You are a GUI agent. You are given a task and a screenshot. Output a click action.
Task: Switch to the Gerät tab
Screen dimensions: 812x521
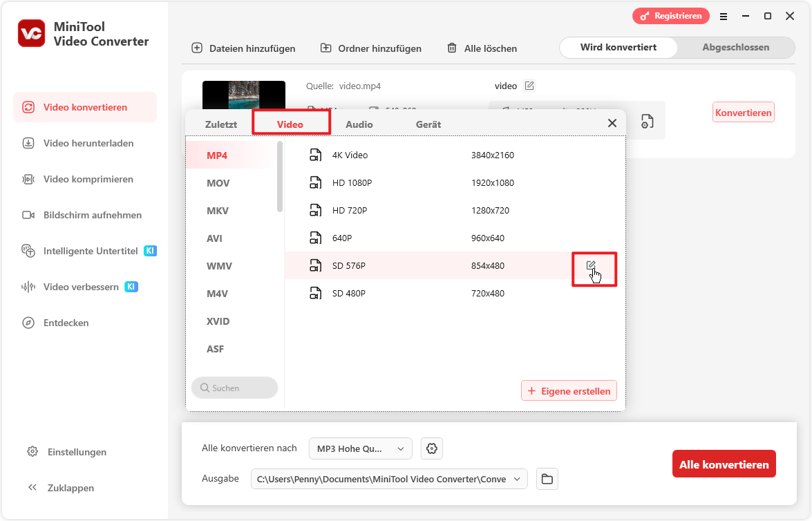pyautogui.click(x=428, y=124)
